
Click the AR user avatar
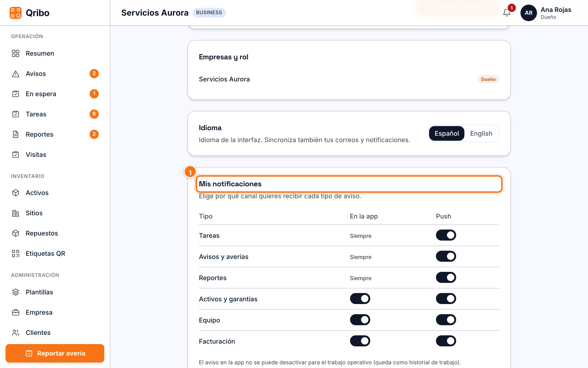pos(529,13)
